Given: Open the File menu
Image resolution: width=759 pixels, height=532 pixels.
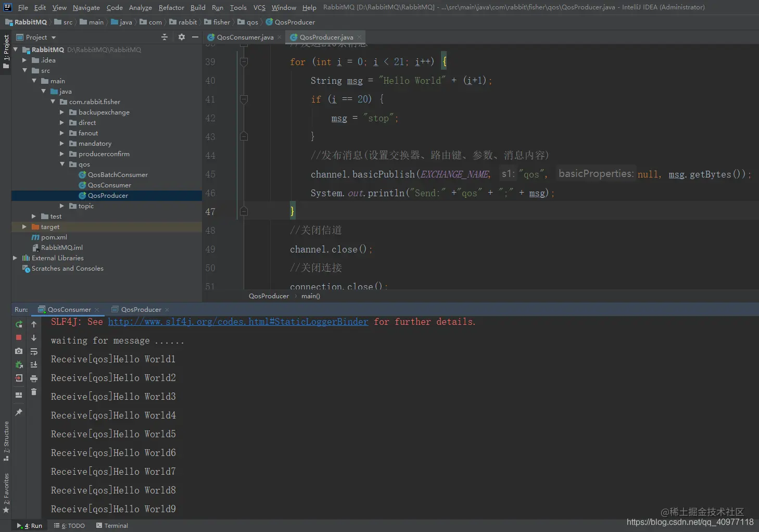Looking at the screenshot, I should pyautogui.click(x=23, y=7).
